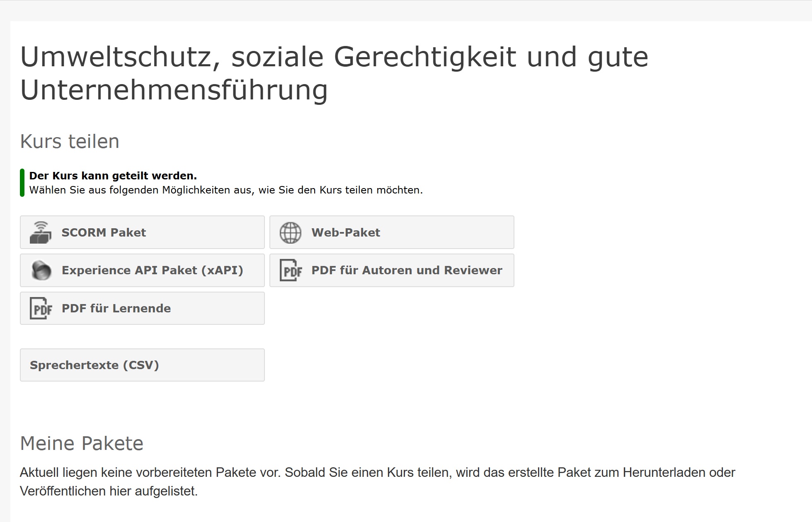The height and width of the screenshot is (522, 812).
Task: Click the xAPI sphere icon
Action: pos(41,270)
